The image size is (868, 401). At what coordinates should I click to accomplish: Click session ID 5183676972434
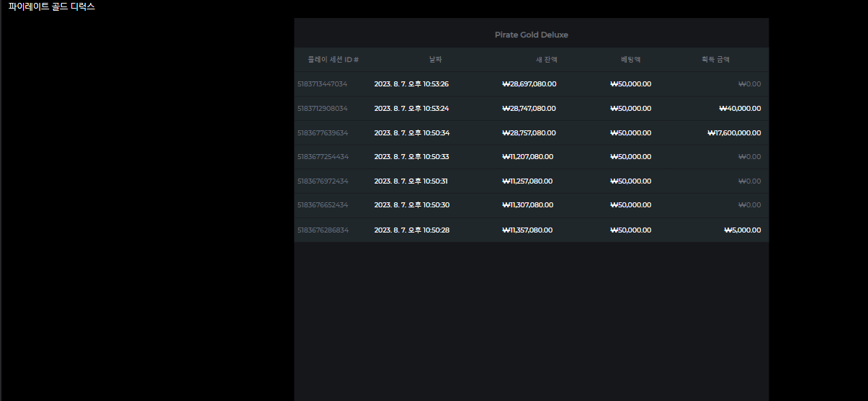click(x=322, y=181)
